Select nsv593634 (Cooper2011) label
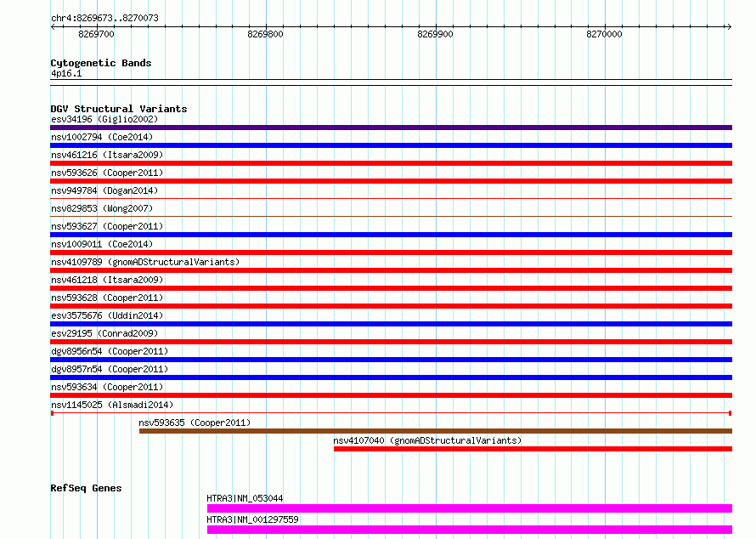Viewport: 756px width, 539px height. [x=107, y=387]
